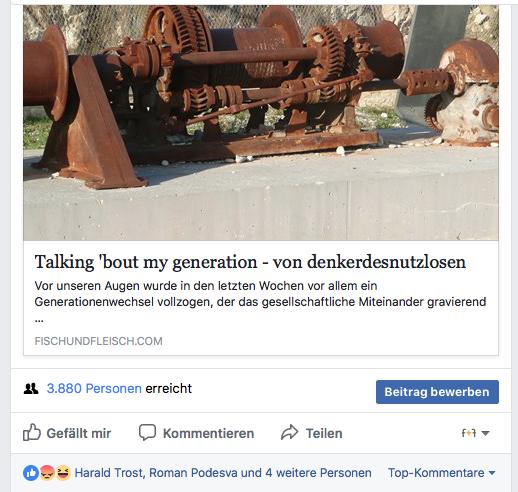The image size is (518, 492).
Task: Click the laughing haha reaction emoji
Action: click(63, 473)
